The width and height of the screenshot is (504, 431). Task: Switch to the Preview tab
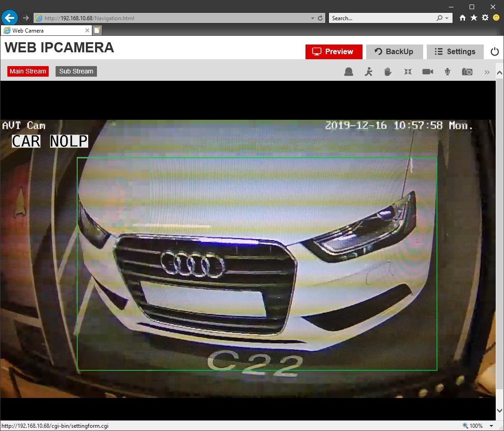click(x=334, y=52)
